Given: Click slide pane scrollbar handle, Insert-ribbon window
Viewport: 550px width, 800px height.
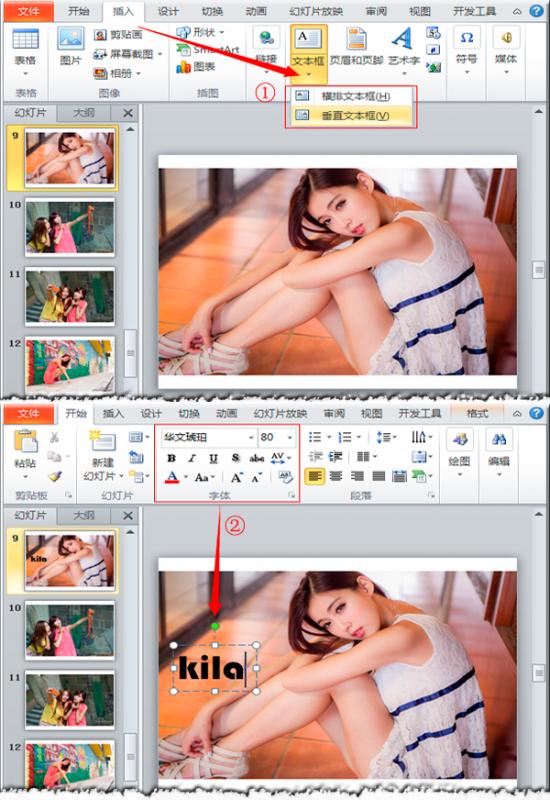Looking at the screenshot, I should point(538,270).
